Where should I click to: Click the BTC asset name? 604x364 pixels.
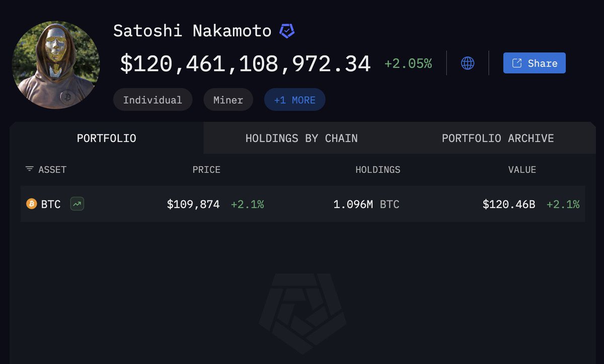(x=51, y=204)
